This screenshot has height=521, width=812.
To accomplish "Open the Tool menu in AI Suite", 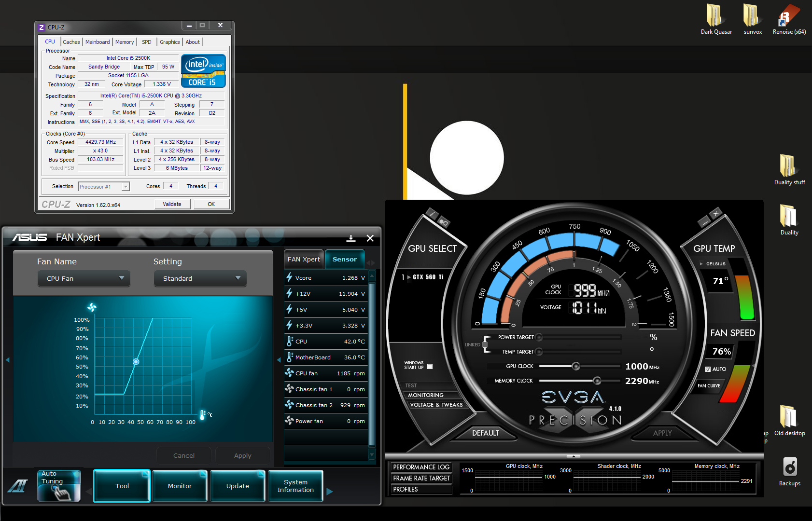I will [122, 486].
